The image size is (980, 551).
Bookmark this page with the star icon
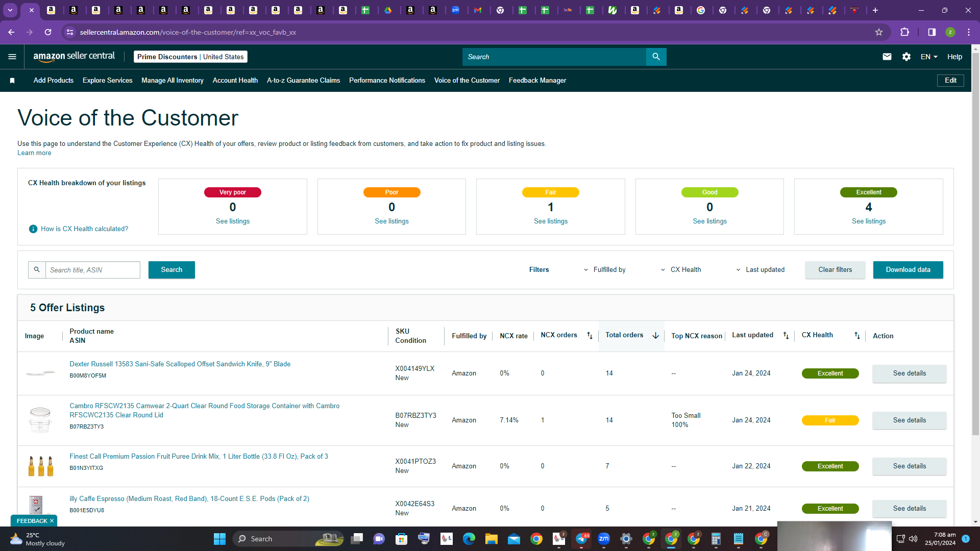pyautogui.click(x=879, y=32)
